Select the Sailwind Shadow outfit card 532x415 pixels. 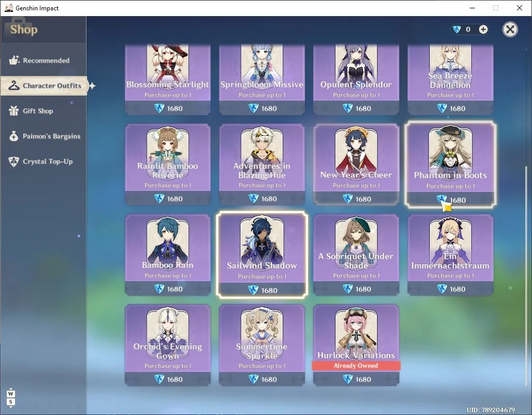coord(262,255)
